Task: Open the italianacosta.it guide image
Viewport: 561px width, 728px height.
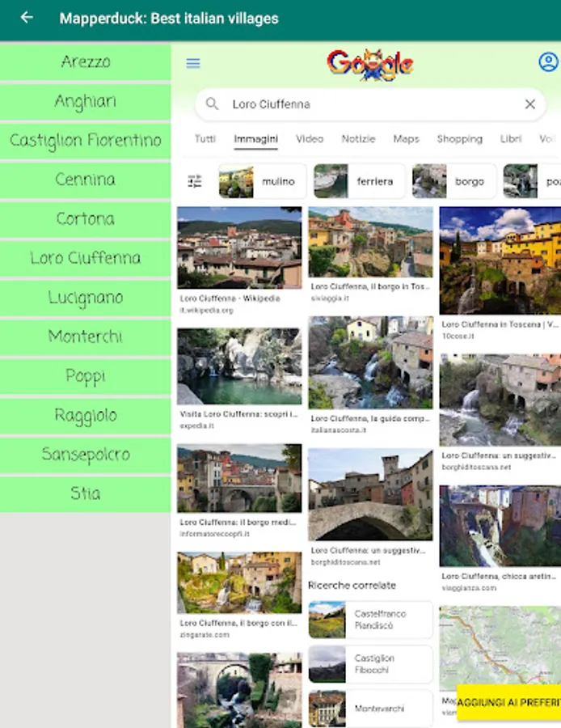Action: tap(370, 362)
